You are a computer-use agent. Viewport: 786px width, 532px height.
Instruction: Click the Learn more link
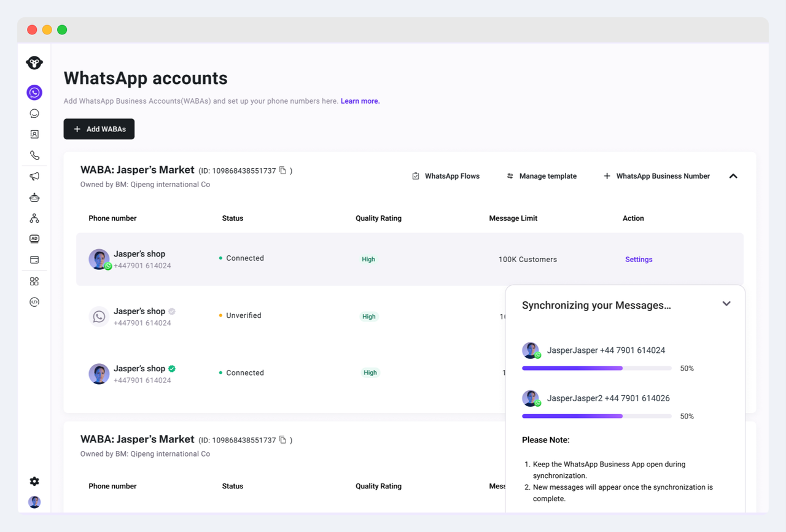click(360, 101)
